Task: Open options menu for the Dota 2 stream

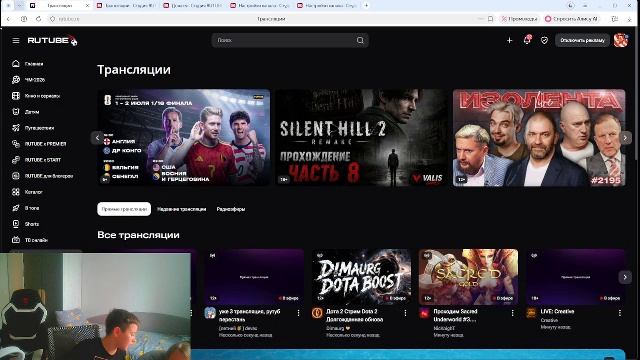Action: 405,313
